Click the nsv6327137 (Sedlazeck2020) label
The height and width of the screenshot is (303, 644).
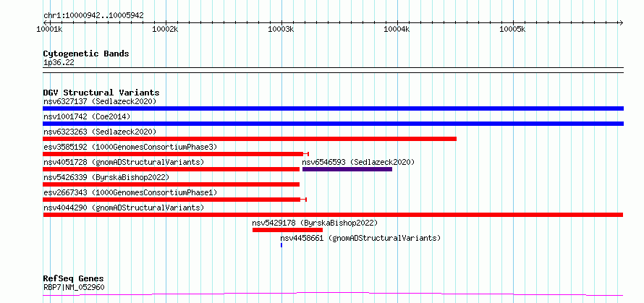point(100,101)
